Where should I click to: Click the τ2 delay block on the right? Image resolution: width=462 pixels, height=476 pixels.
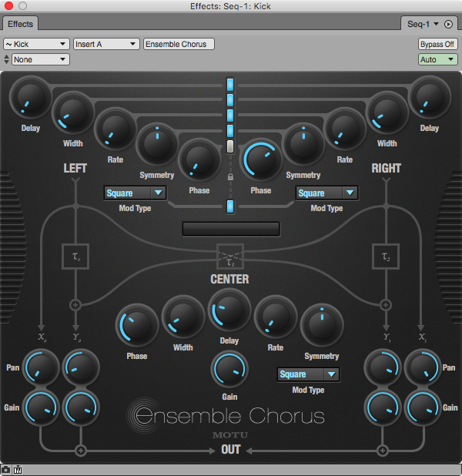pyautogui.click(x=386, y=256)
